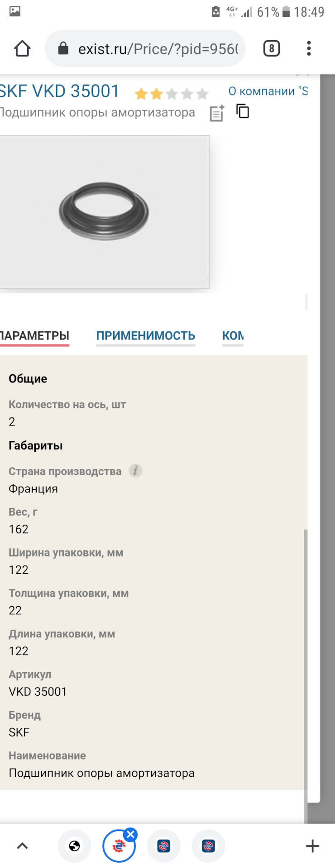Viewport: 335px width, 868px height.
Task: Click the star rating row
Action: (172, 94)
